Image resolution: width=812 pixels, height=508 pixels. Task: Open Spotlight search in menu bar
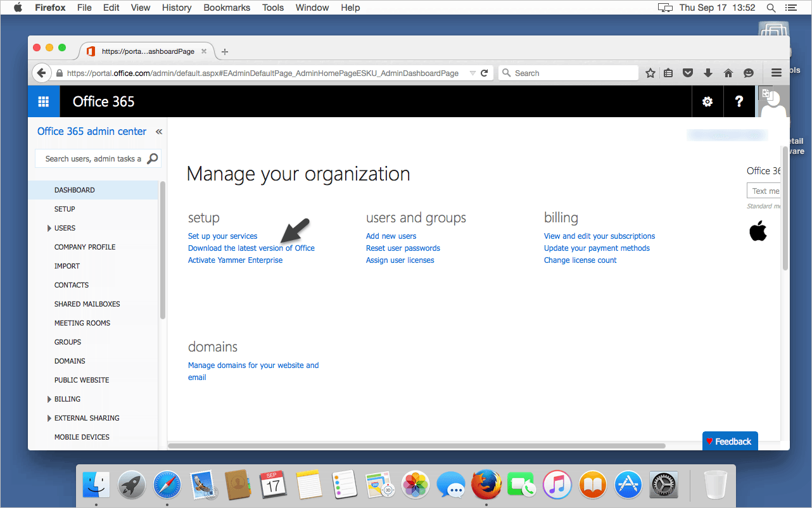coord(771,8)
